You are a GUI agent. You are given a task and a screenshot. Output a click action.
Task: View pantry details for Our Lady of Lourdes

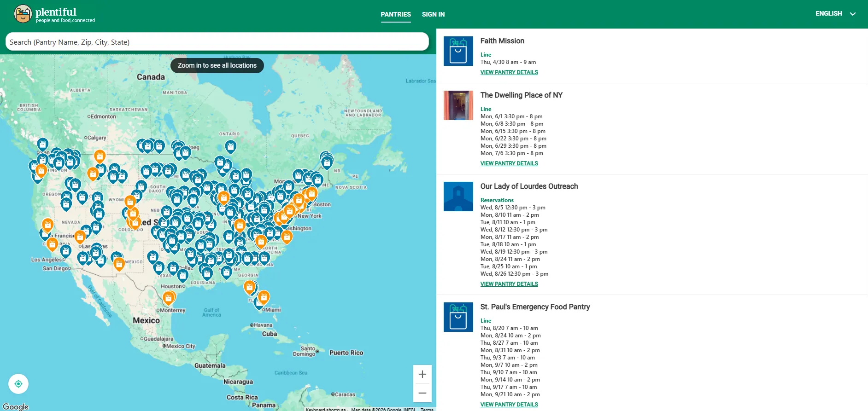509,284
